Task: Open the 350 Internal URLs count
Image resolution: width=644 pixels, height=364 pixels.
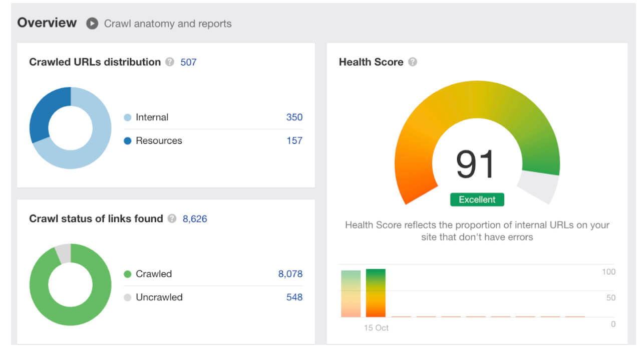Action: [294, 117]
